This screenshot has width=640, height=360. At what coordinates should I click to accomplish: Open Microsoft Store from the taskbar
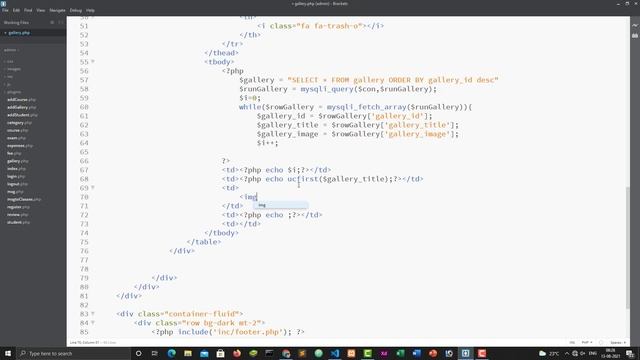pyautogui.click(x=220, y=353)
